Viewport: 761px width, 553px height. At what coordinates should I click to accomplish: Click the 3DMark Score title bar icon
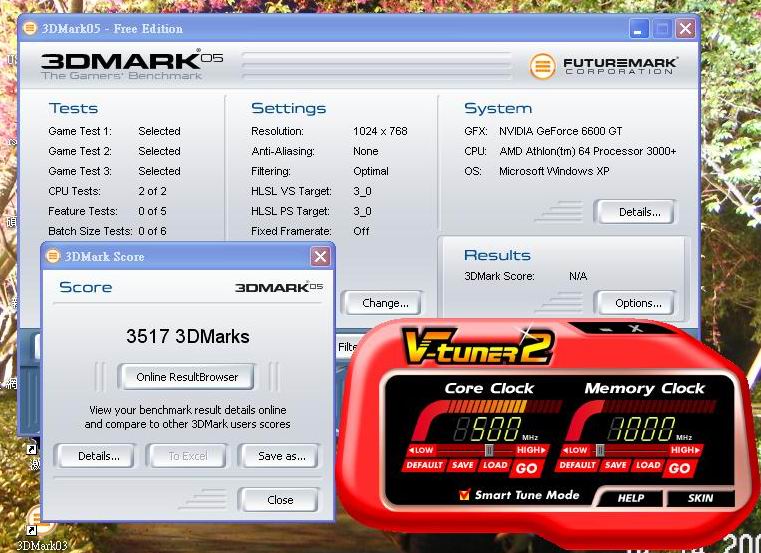coord(53,255)
